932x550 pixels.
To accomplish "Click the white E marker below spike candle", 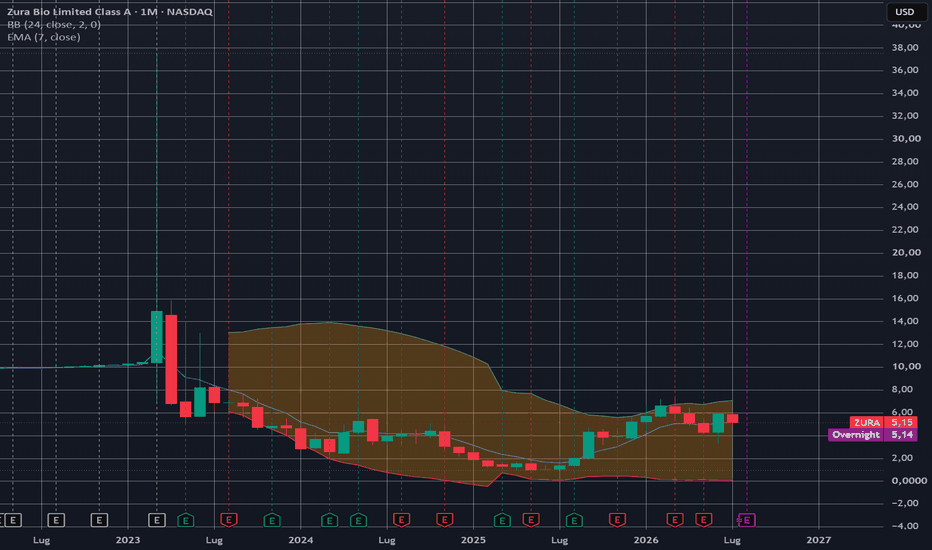I will (157, 520).
